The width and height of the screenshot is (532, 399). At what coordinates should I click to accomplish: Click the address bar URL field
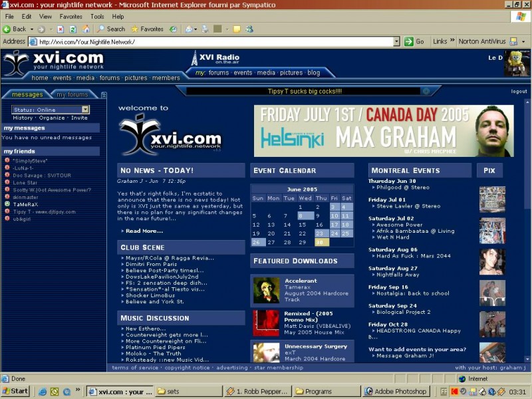[213, 42]
